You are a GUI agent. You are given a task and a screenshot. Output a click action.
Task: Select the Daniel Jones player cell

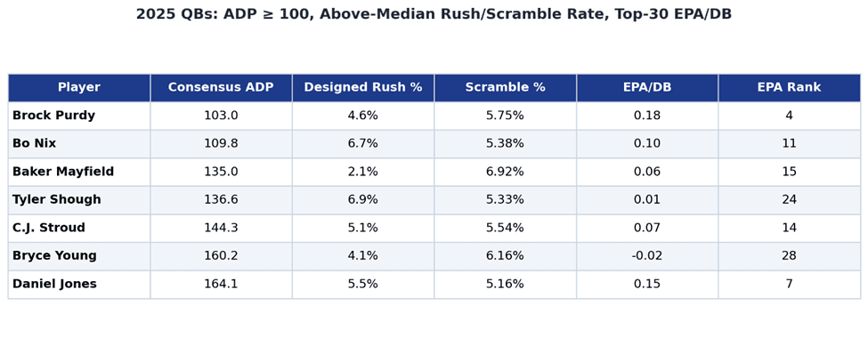79,284
